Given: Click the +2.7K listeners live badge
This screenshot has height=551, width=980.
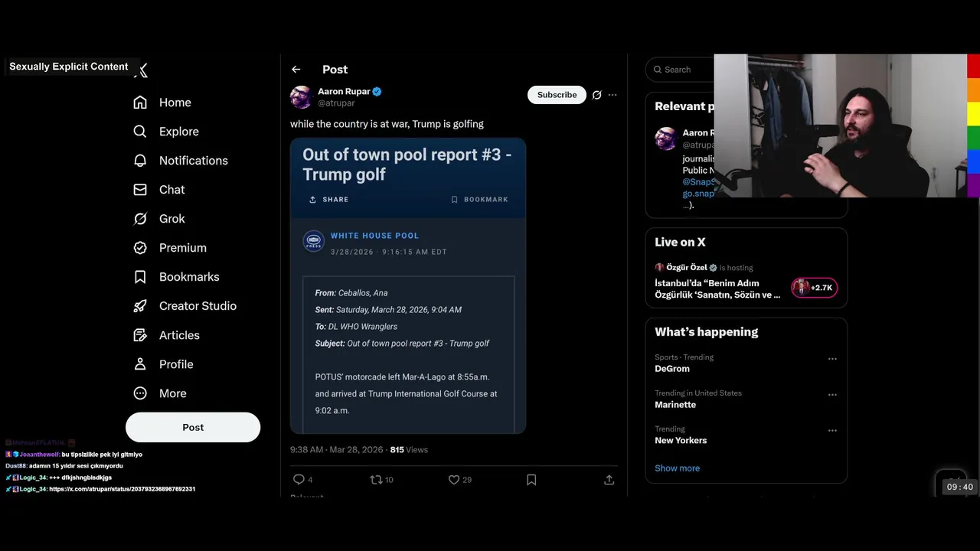Looking at the screenshot, I should point(814,288).
